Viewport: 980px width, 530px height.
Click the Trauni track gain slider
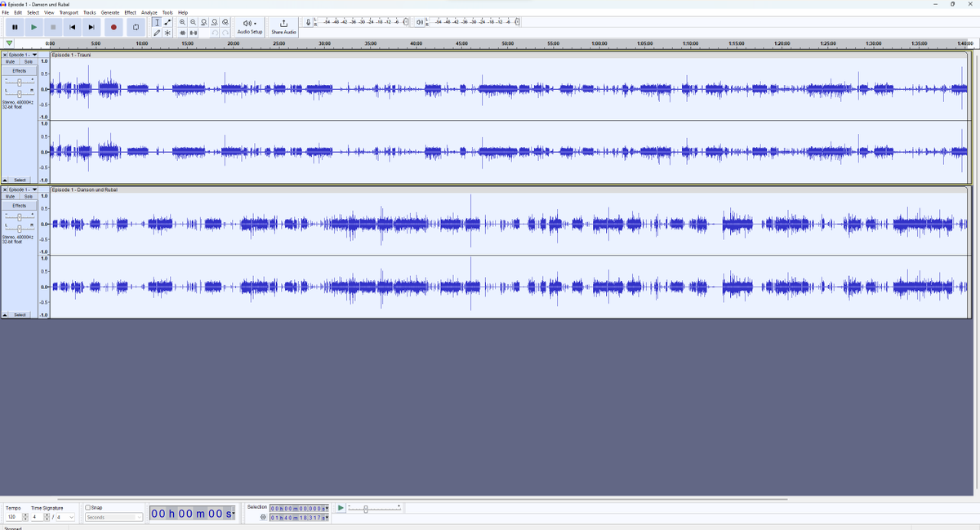[20, 82]
